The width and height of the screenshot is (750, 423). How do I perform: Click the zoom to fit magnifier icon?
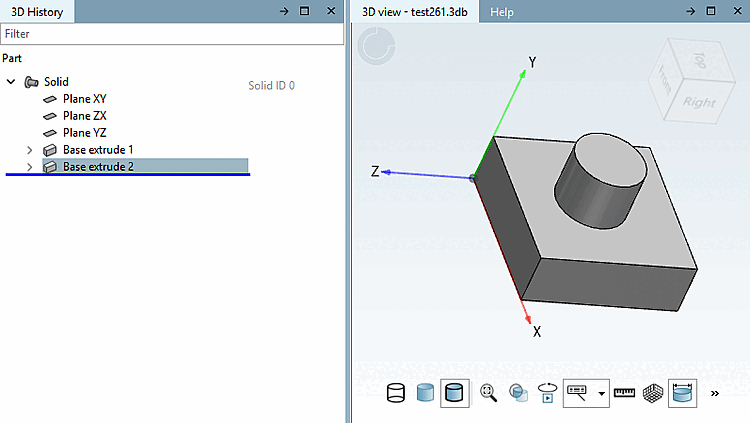488,393
